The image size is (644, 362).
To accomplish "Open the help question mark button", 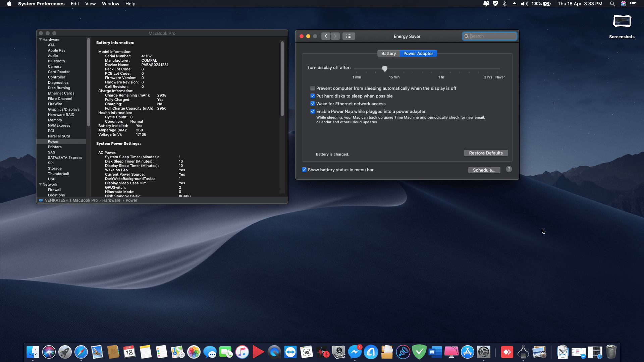I will 509,169.
